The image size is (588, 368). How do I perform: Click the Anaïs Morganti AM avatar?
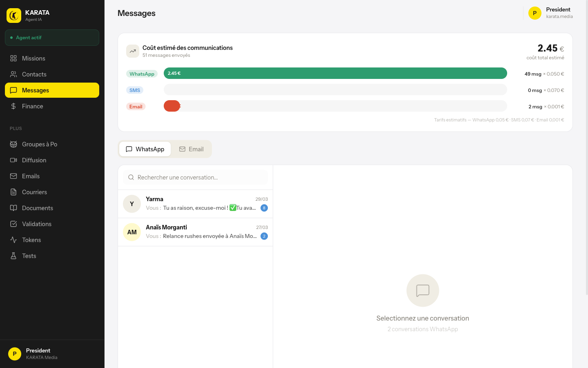[x=132, y=232]
